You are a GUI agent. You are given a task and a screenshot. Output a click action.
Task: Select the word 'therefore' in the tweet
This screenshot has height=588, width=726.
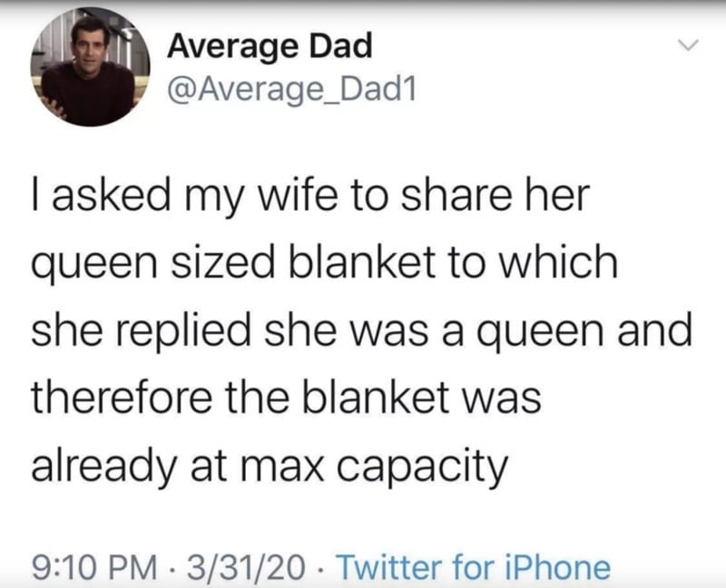click(x=122, y=397)
